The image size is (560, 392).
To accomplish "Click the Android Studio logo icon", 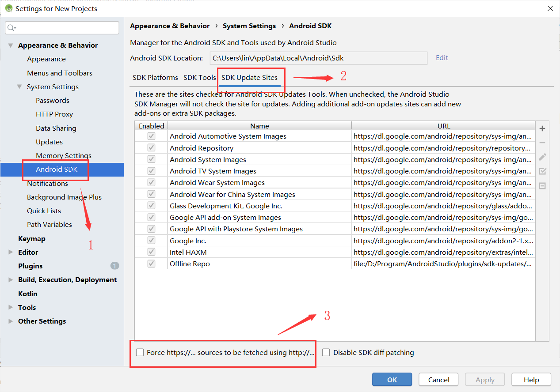I will click(x=9, y=8).
